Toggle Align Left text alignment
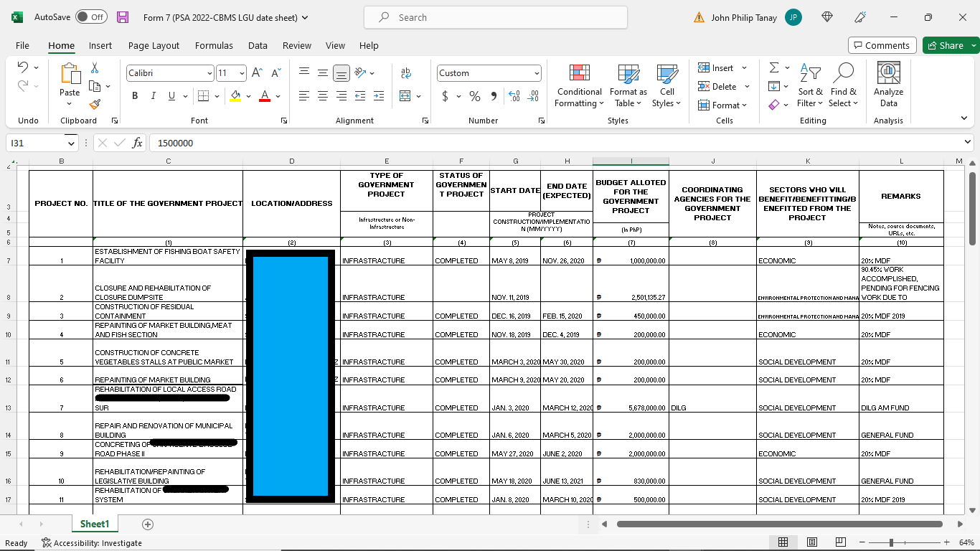980x551 pixels. coord(304,96)
